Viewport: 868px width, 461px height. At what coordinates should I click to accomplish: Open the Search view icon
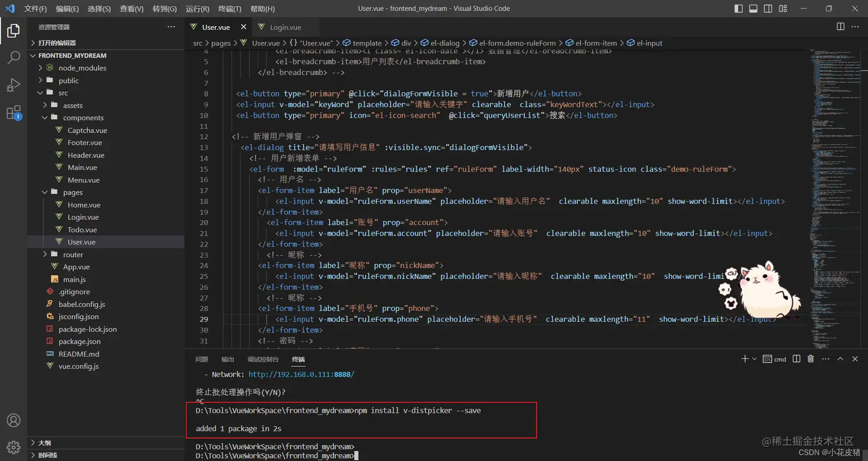pos(13,57)
